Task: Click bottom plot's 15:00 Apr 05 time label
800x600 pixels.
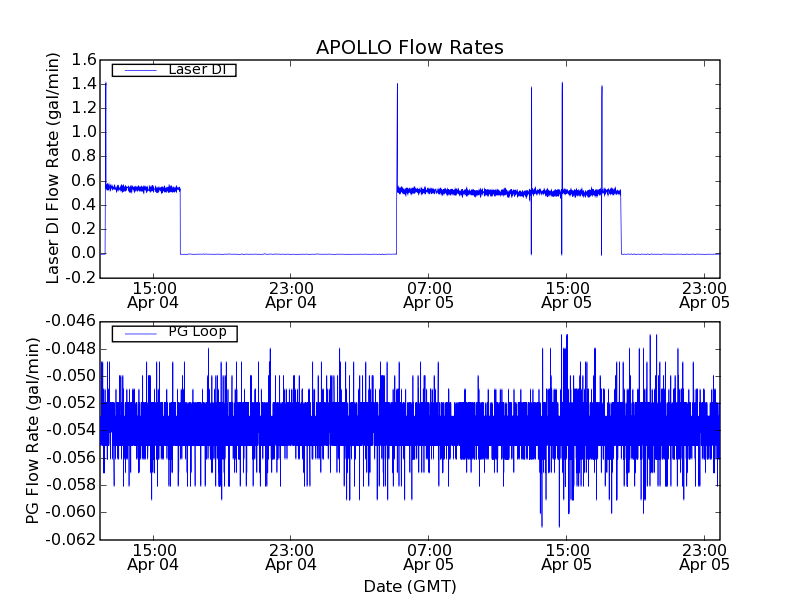Action: point(566,556)
